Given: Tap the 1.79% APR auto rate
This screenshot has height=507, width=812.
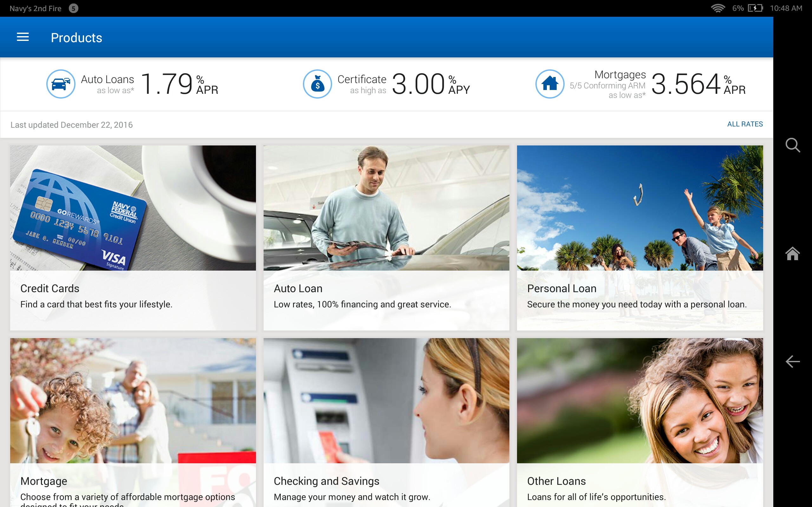Looking at the screenshot, I should [x=180, y=84].
